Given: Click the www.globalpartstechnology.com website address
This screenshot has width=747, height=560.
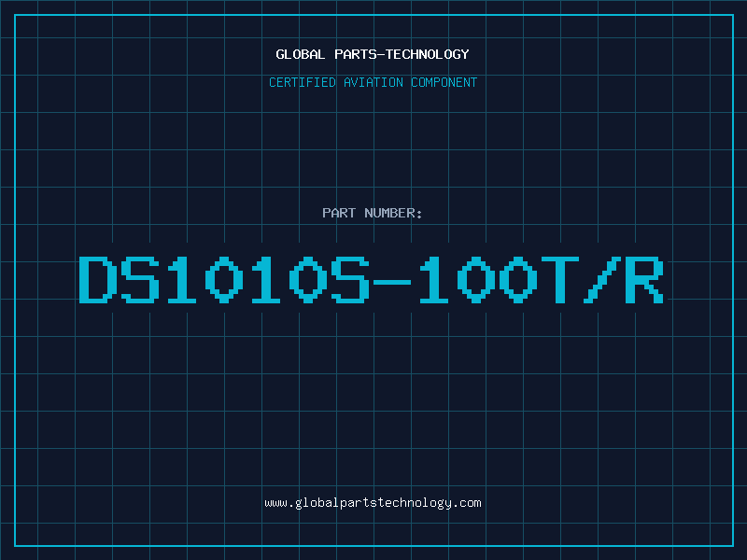Looking at the screenshot, I should click(373, 503).
